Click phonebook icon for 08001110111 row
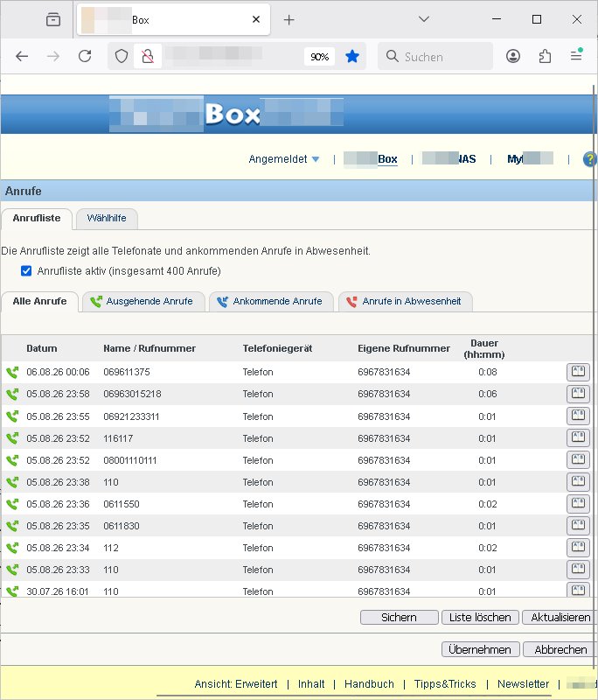Screen dimensions: 598x700 tap(578, 459)
